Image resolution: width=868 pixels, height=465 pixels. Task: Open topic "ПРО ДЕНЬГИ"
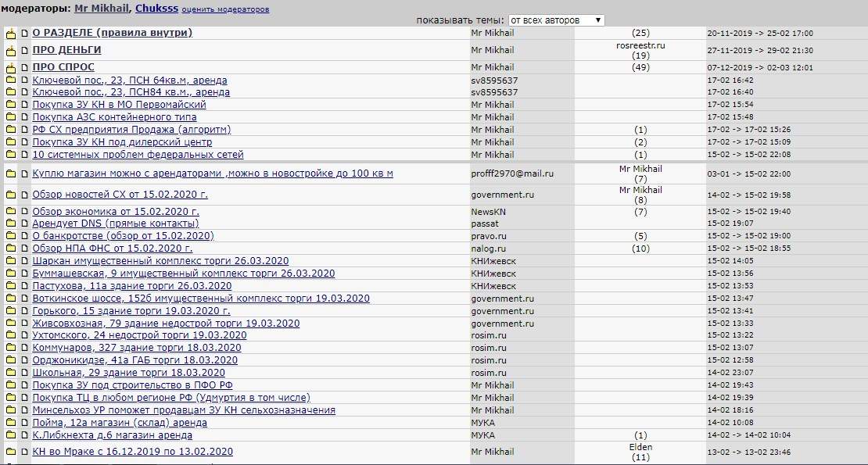pos(66,50)
